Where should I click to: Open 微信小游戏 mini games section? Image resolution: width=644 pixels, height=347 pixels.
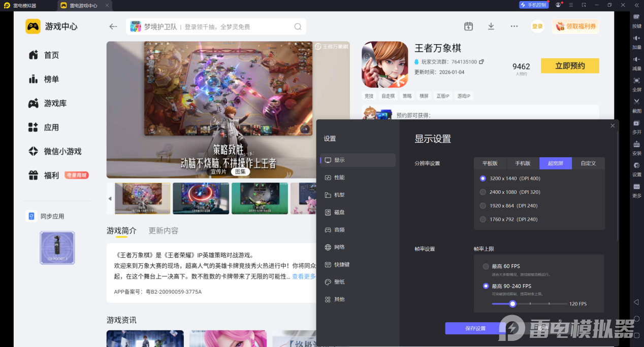55,151
